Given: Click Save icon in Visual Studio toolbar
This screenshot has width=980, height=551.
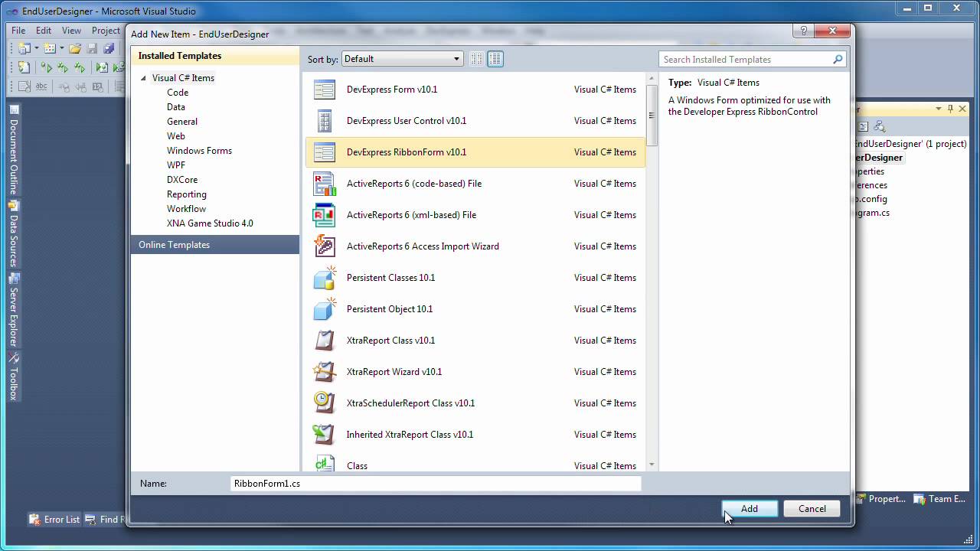Looking at the screenshot, I should pos(92,48).
